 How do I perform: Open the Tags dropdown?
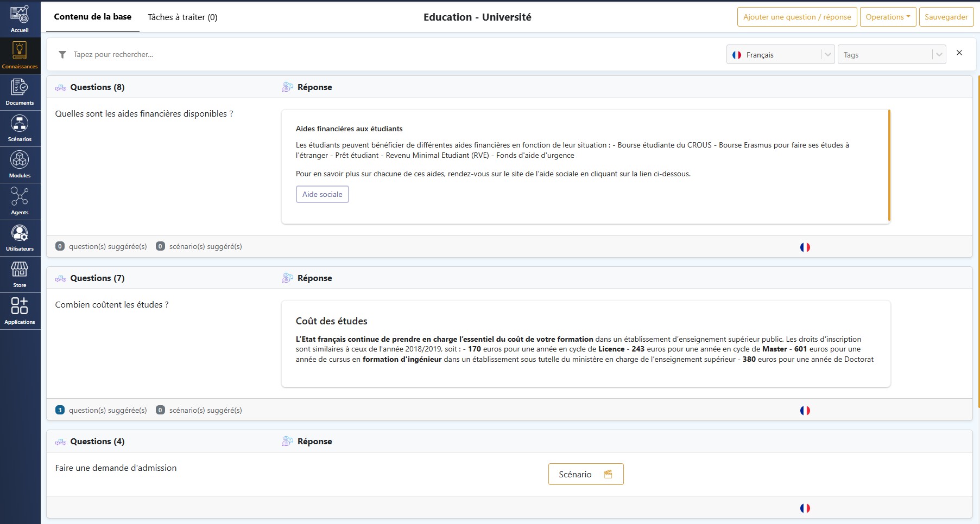891,55
